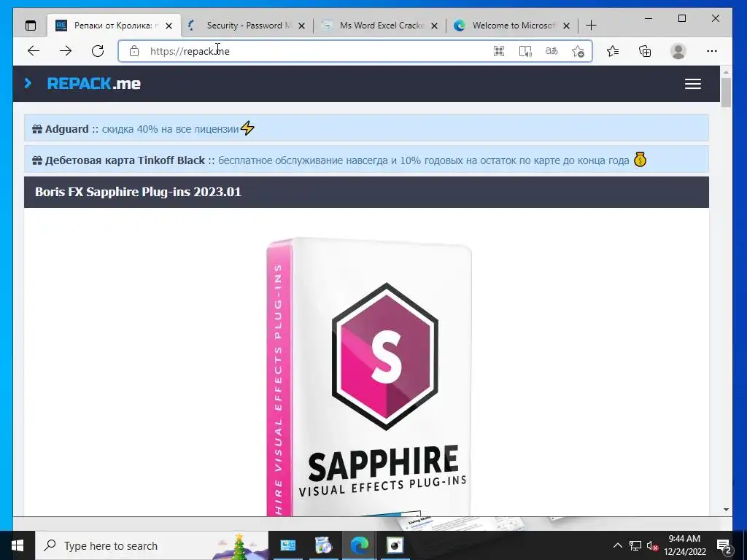Go back to the previous page
The height and width of the screenshot is (560, 747).
[34, 51]
